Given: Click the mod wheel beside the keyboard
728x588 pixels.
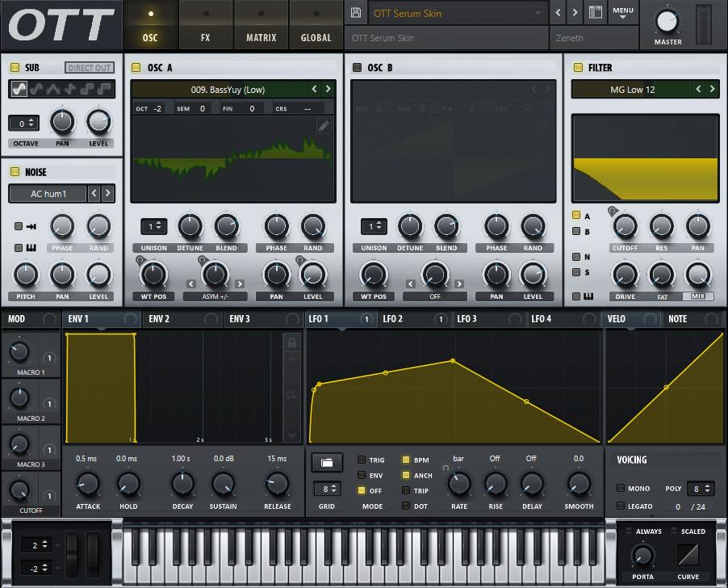Looking at the screenshot, I should click(92, 554).
